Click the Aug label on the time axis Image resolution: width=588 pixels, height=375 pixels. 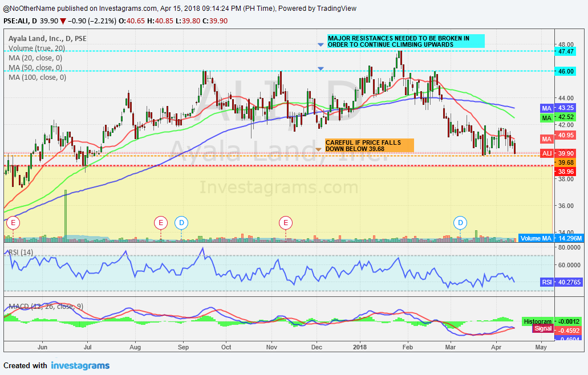coord(135,347)
